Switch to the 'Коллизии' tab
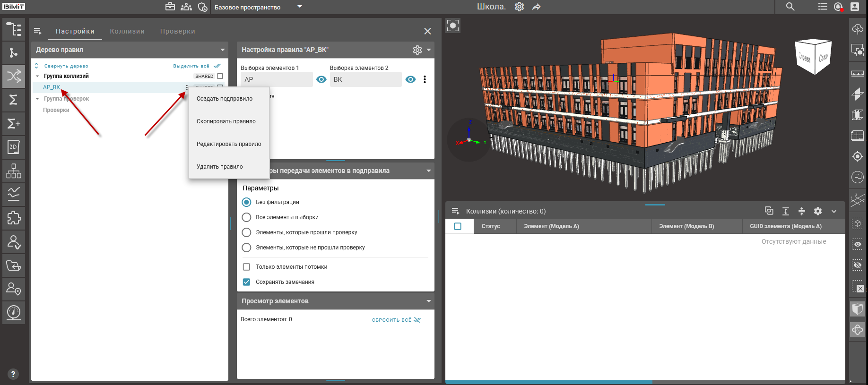Image resolution: width=868 pixels, height=385 pixels. pyautogui.click(x=127, y=31)
